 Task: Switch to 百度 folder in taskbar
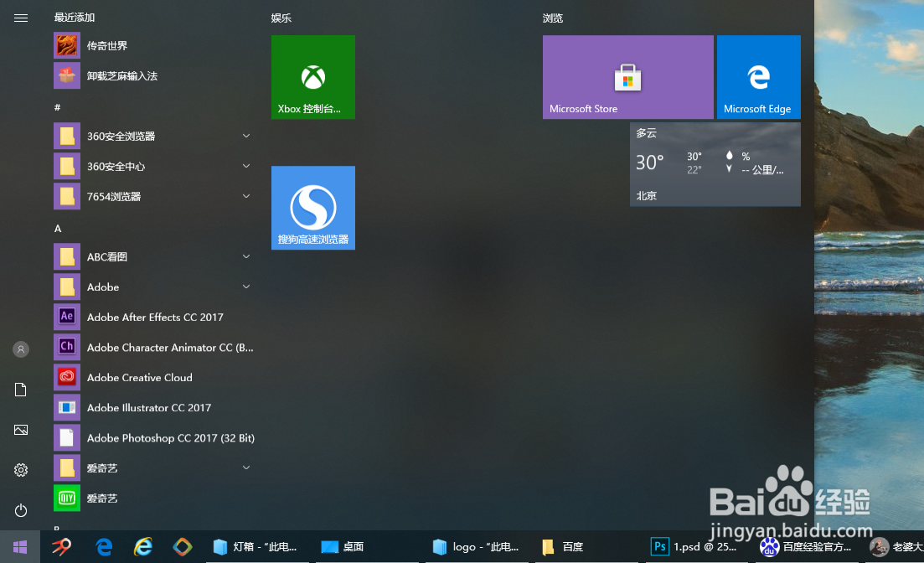click(x=586, y=547)
